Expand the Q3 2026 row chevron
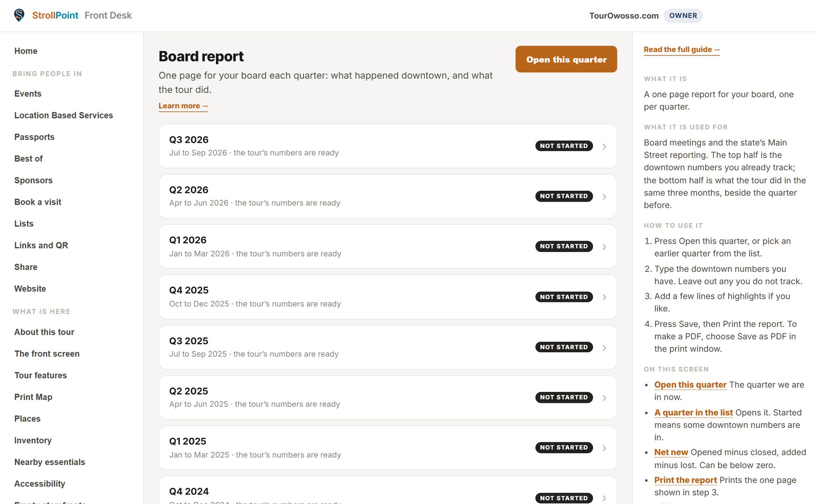Screen dimensions: 818x504 604,147
